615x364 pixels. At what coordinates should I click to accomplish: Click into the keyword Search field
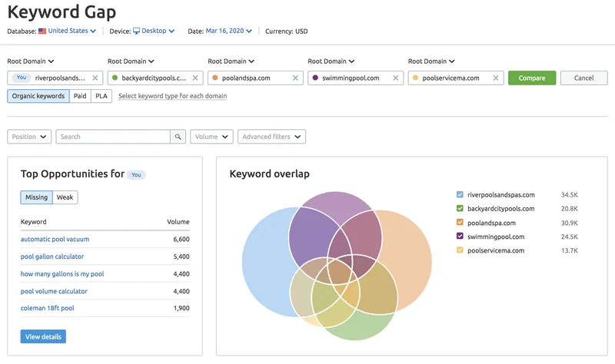(x=113, y=137)
